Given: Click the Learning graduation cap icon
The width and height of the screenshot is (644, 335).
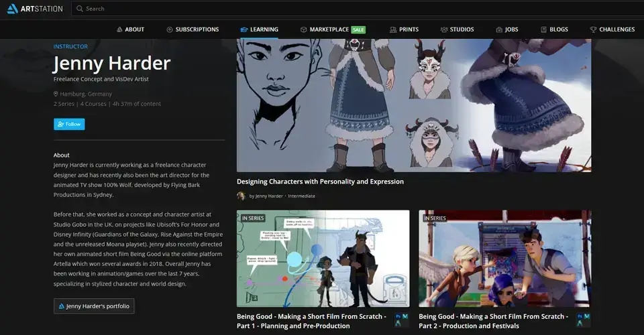Looking at the screenshot, I should [244, 29].
